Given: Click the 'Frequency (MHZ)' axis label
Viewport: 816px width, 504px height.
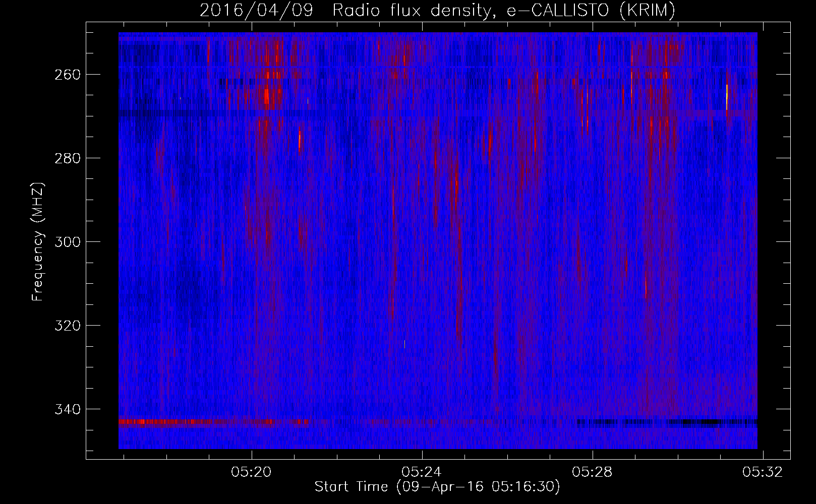Looking at the screenshot, I should click(x=38, y=242).
